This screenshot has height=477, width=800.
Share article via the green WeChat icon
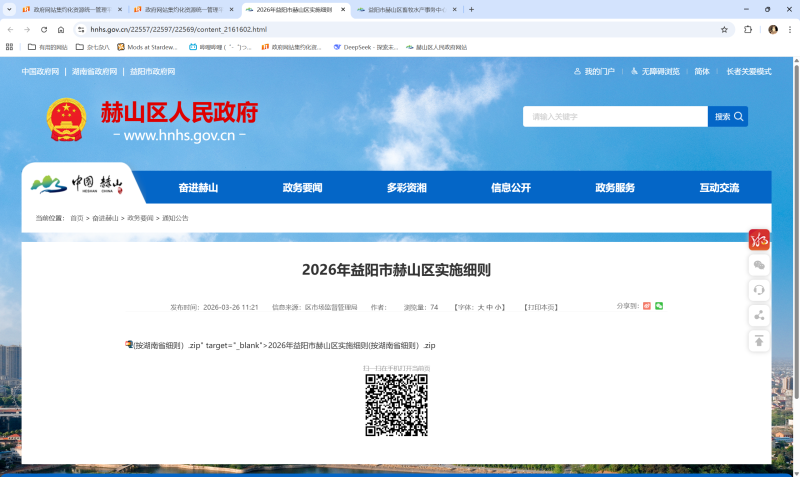659,306
